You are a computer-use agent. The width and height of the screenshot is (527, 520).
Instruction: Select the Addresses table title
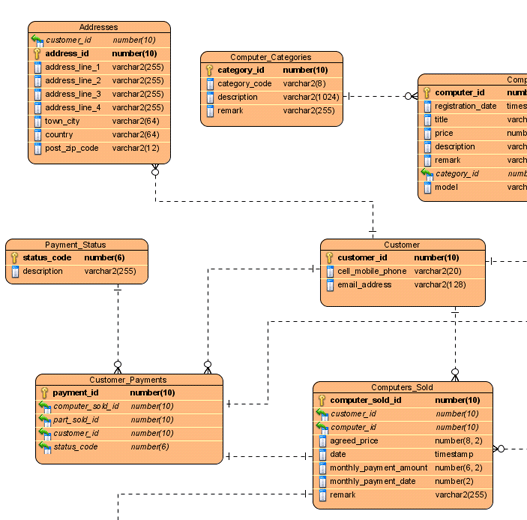click(x=98, y=27)
